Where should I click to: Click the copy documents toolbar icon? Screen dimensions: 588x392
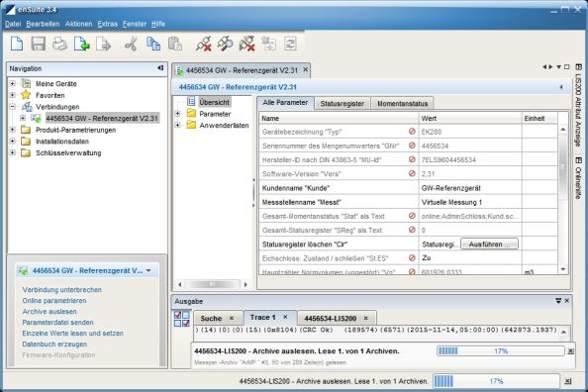click(x=153, y=44)
